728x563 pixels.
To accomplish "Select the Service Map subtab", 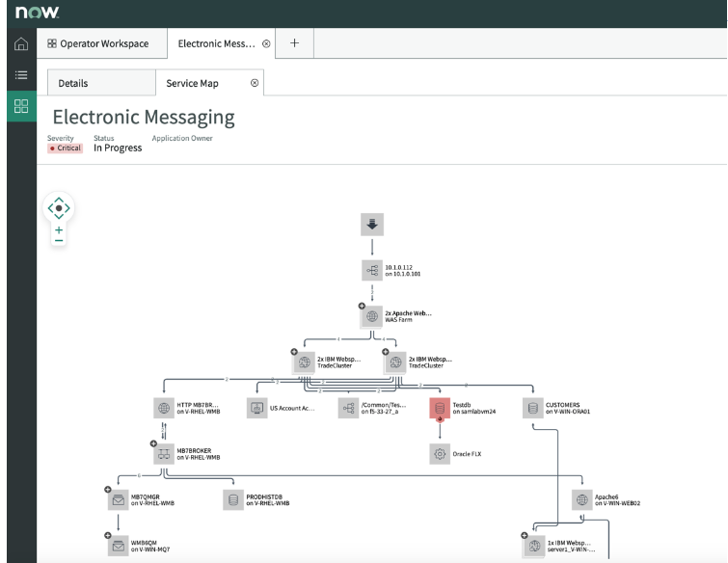I will click(192, 84).
